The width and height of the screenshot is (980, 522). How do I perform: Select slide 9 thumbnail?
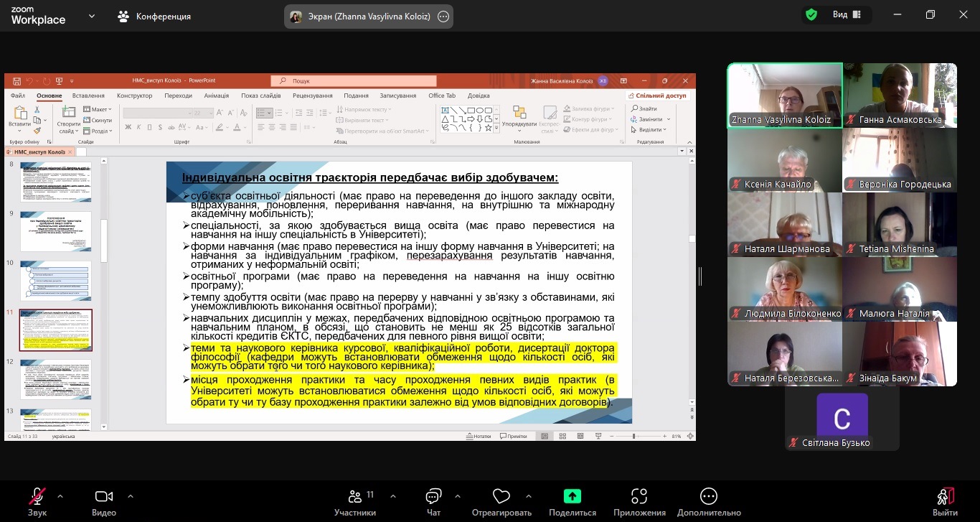click(55, 230)
